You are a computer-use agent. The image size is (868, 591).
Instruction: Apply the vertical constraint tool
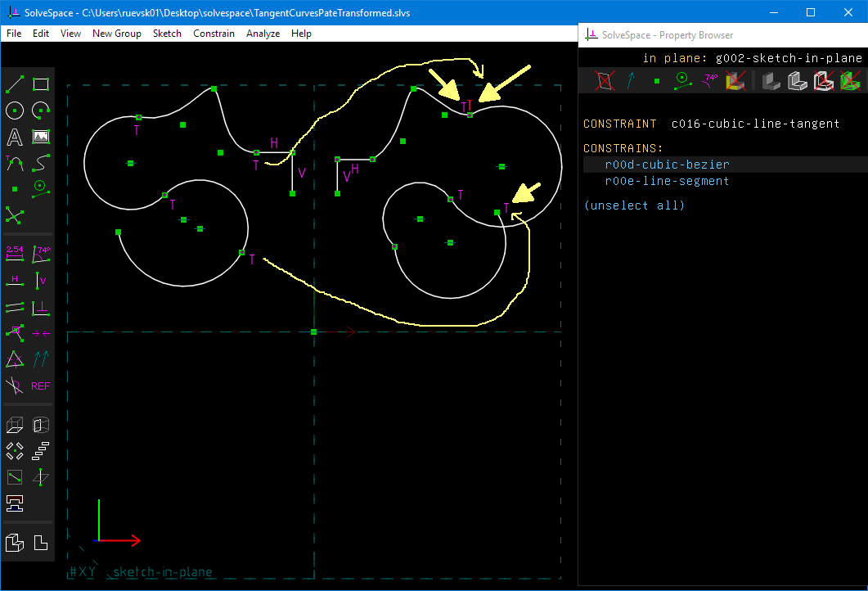point(40,280)
